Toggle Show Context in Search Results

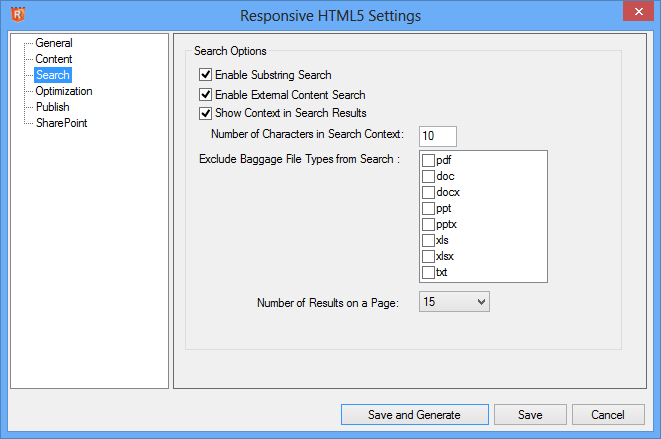206,113
